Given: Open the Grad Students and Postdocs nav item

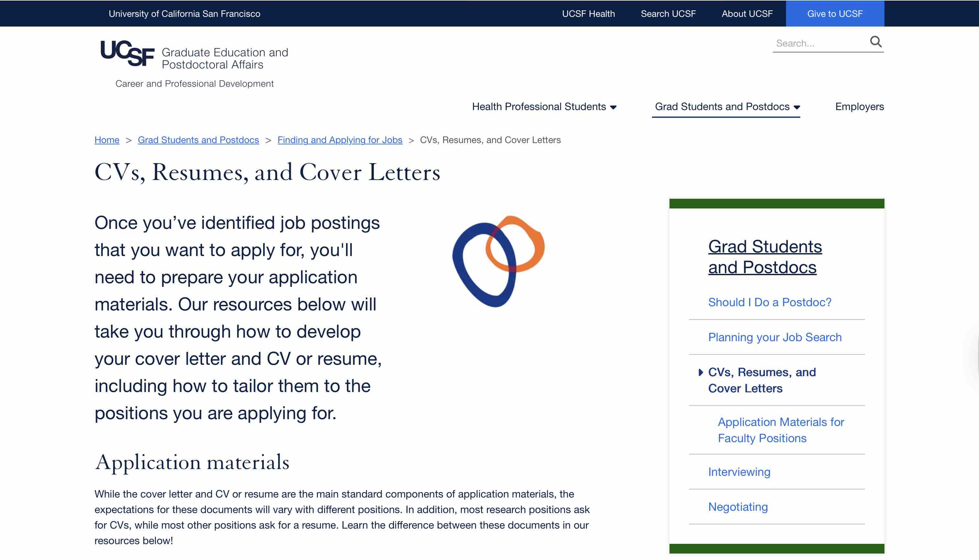Looking at the screenshot, I should point(722,106).
